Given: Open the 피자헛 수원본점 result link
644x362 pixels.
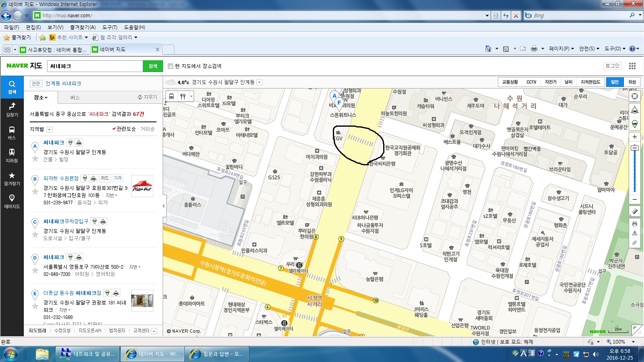Looking at the screenshot, I should [61, 178].
